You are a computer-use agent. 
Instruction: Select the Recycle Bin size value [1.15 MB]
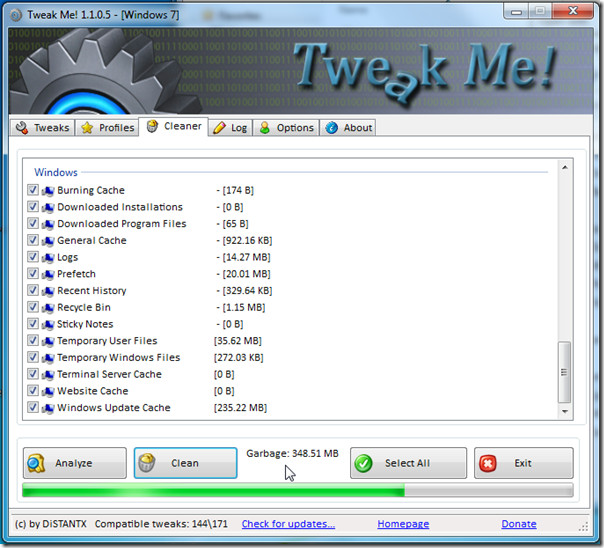[x=244, y=307]
